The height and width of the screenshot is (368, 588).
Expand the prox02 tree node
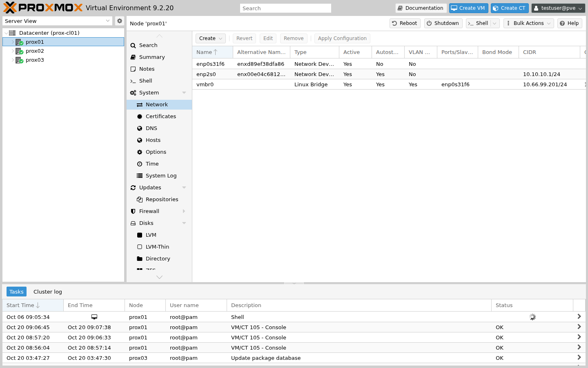click(x=13, y=51)
